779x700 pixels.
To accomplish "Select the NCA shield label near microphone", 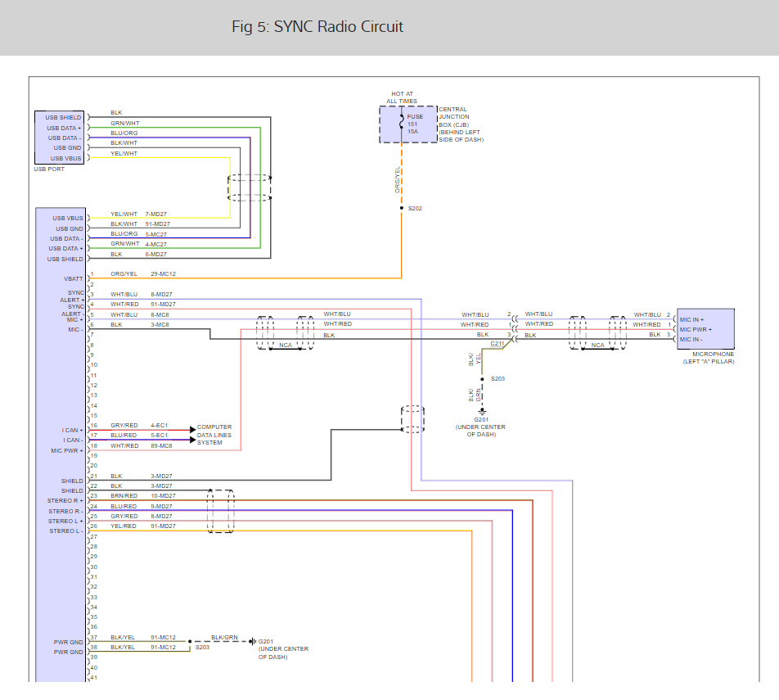I will point(597,345).
